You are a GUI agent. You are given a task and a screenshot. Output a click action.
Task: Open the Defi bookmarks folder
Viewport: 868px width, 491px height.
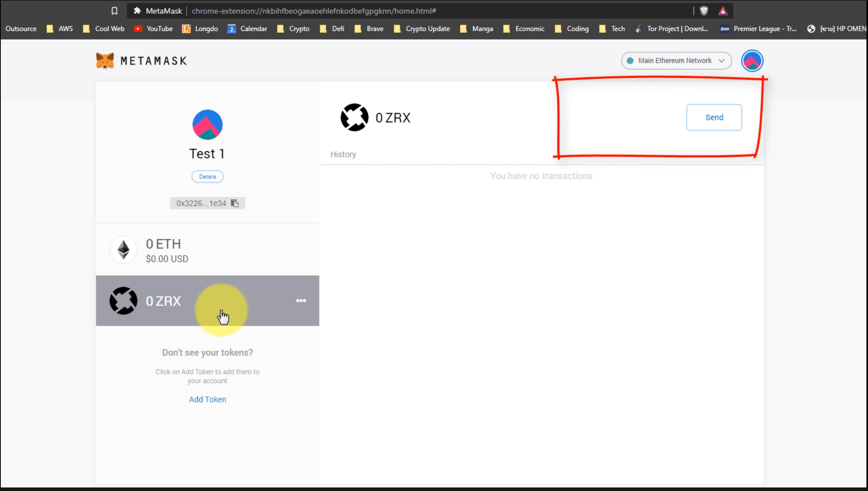(x=332, y=29)
